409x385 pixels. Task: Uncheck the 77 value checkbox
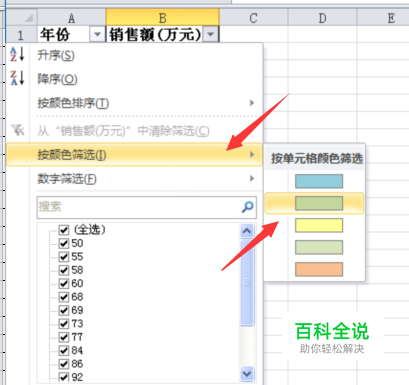pyautogui.click(x=64, y=337)
